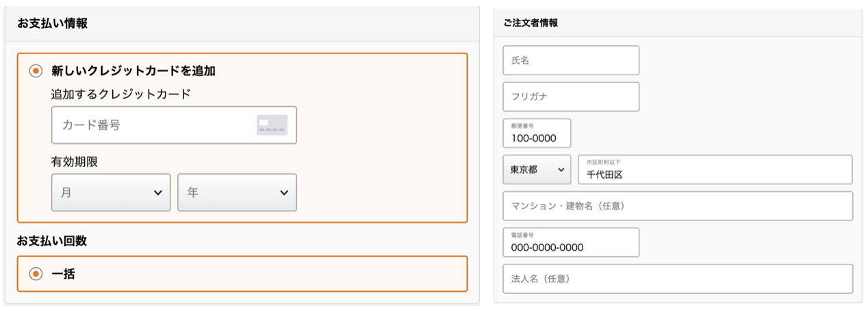Click the chevron arrow beside 東京都
This screenshot has height=311, width=868.
561,170
